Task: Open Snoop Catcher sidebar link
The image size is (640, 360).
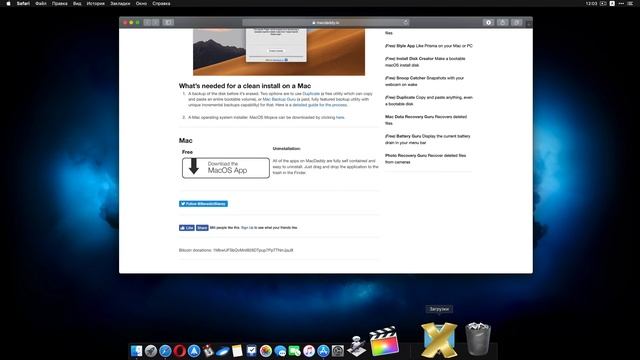Action: coord(424,81)
